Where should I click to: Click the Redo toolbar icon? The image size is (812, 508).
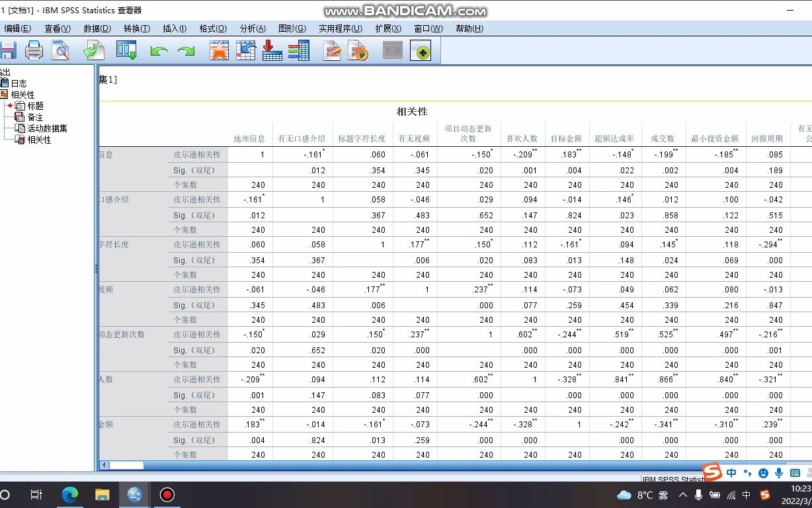pyautogui.click(x=186, y=50)
